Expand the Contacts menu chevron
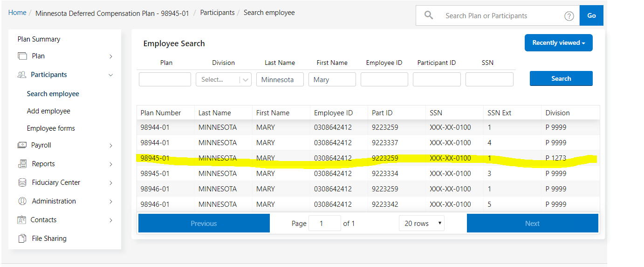 [111, 220]
